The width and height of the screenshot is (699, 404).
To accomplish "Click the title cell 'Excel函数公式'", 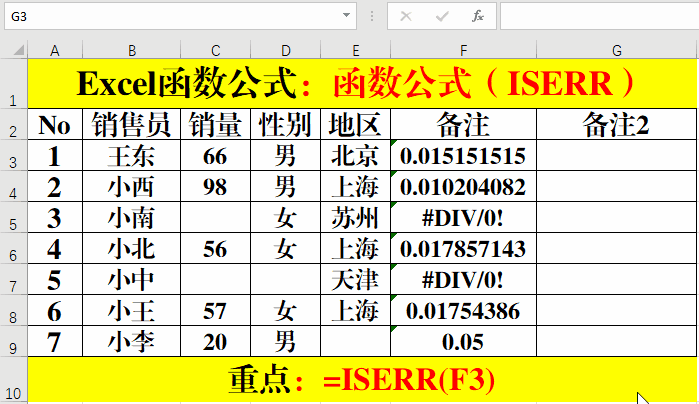I will click(362, 84).
